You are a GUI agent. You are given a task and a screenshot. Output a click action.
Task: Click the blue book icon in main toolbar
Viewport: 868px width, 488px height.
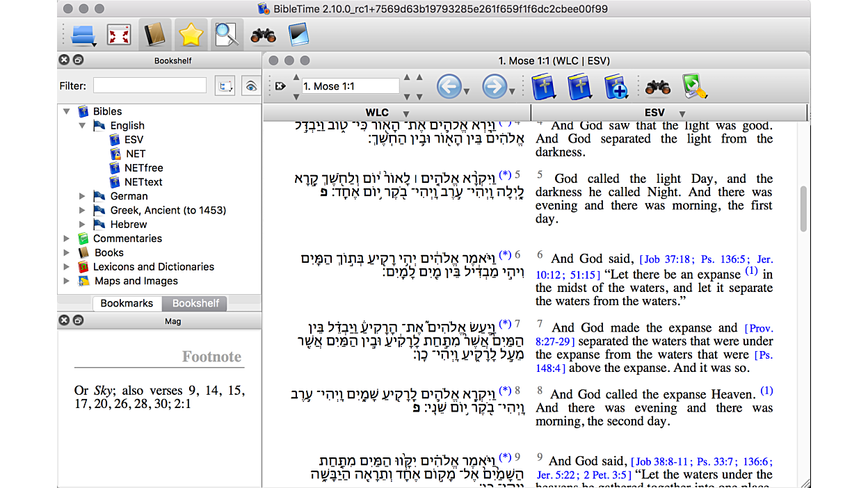[x=298, y=34]
